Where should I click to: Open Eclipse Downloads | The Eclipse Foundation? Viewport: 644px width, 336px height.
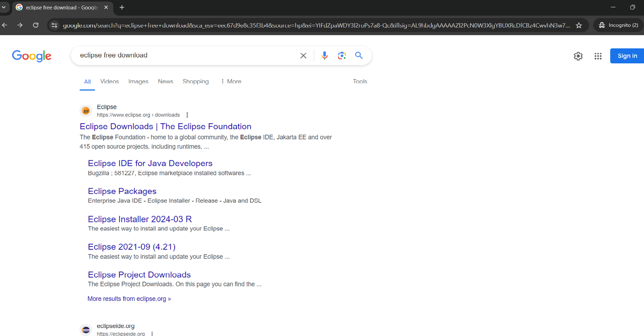coord(165,127)
